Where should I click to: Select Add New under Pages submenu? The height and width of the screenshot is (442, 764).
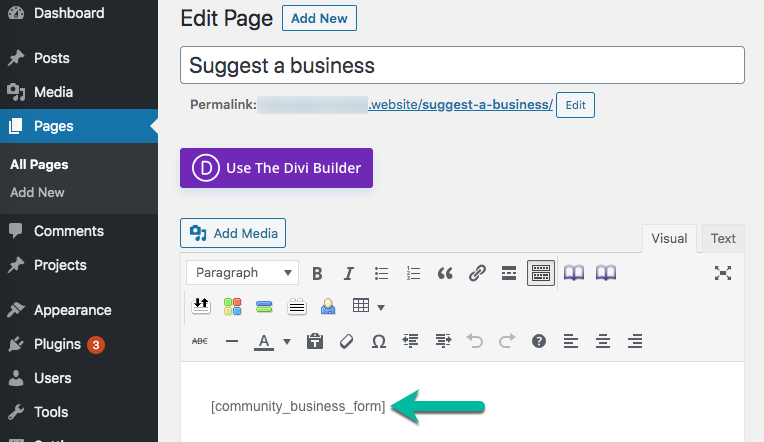coord(37,192)
